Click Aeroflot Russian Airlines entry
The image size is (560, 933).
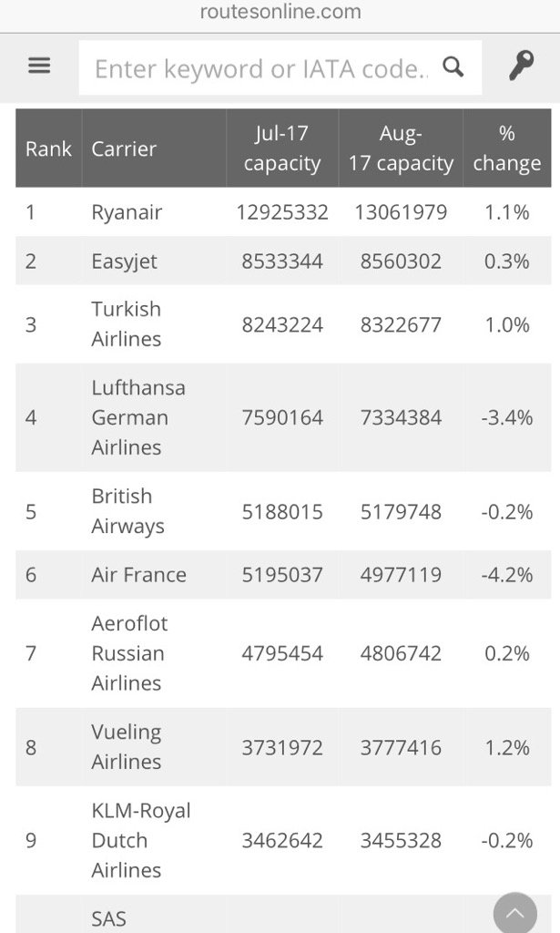(x=129, y=653)
